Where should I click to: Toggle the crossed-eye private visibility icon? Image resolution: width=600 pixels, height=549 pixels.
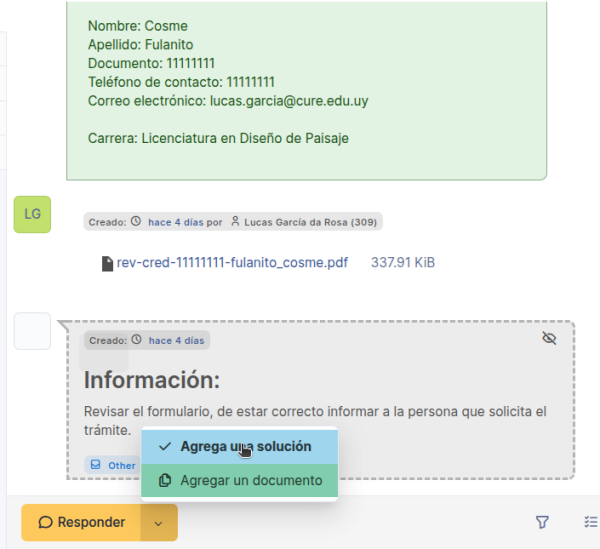[549, 338]
